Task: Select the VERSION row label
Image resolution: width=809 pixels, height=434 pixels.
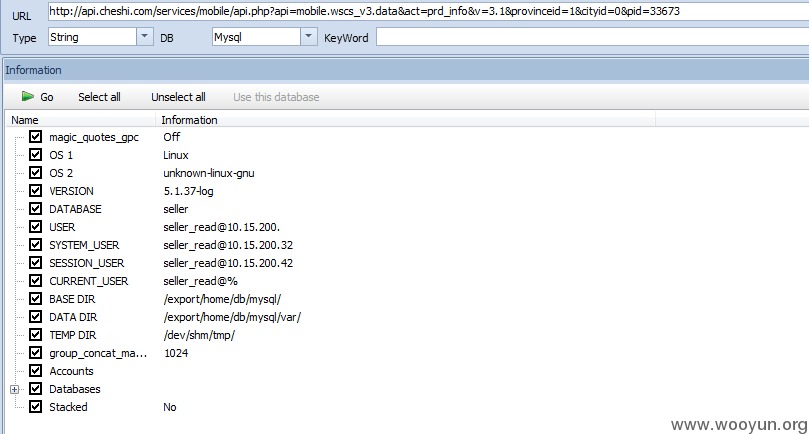Action: (x=71, y=191)
